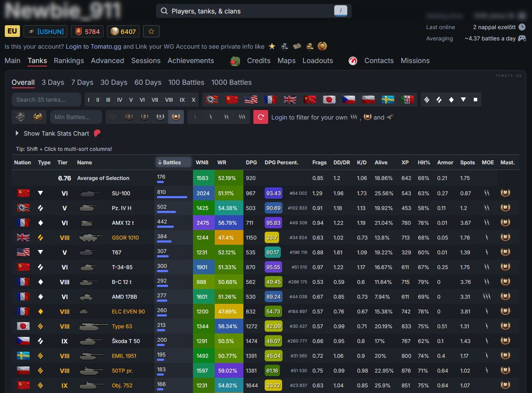This screenshot has width=532, height=393.
Task: Open the Main tab
Action: (13, 61)
